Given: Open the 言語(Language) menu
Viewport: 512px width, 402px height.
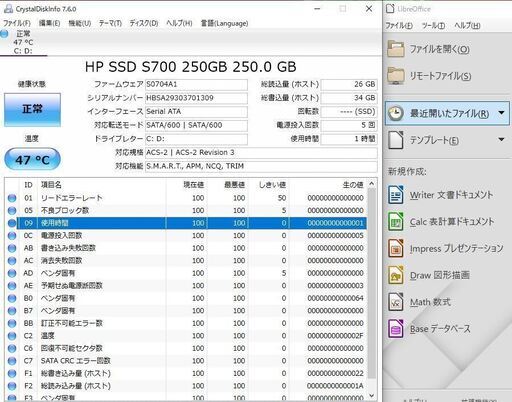Looking at the screenshot, I should 224,23.
